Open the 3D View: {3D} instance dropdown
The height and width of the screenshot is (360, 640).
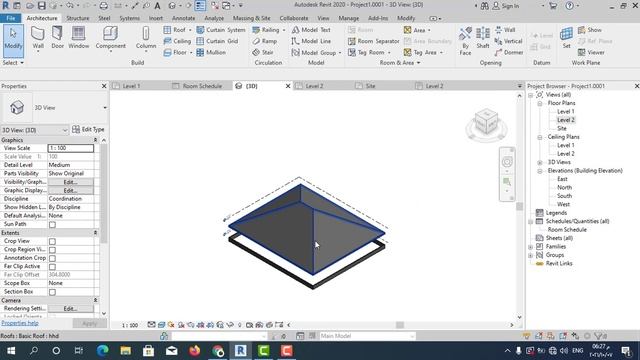point(35,130)
